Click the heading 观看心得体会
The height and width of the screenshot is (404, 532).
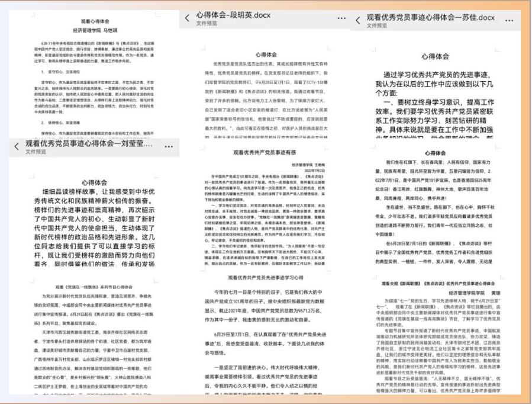[95, 21]
